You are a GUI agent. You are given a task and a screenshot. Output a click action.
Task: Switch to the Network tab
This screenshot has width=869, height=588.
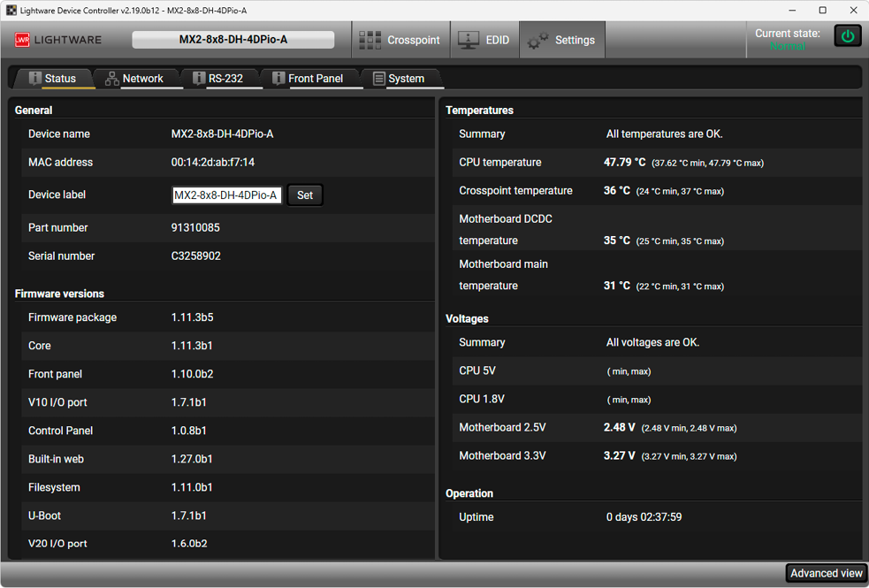(x=142, y=79)
